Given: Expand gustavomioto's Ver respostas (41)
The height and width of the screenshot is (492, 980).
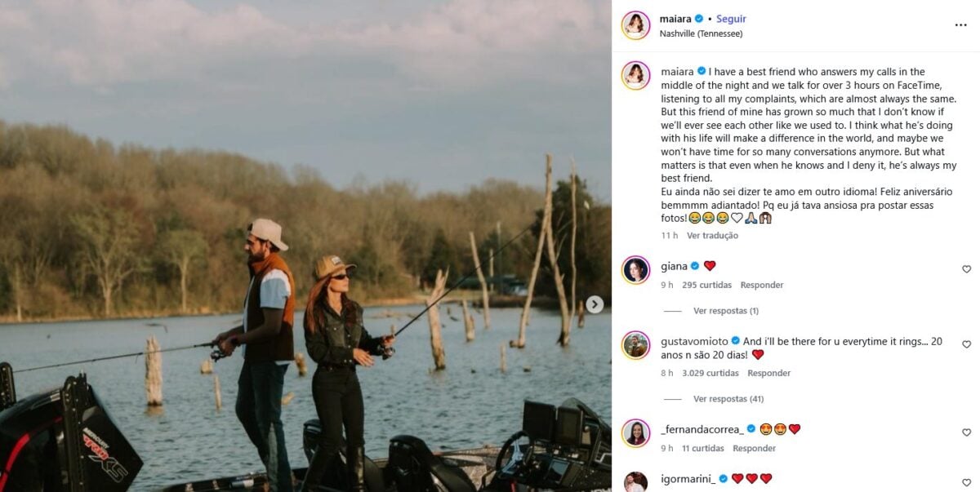Looking at the screenshot, I should point(728,399).
